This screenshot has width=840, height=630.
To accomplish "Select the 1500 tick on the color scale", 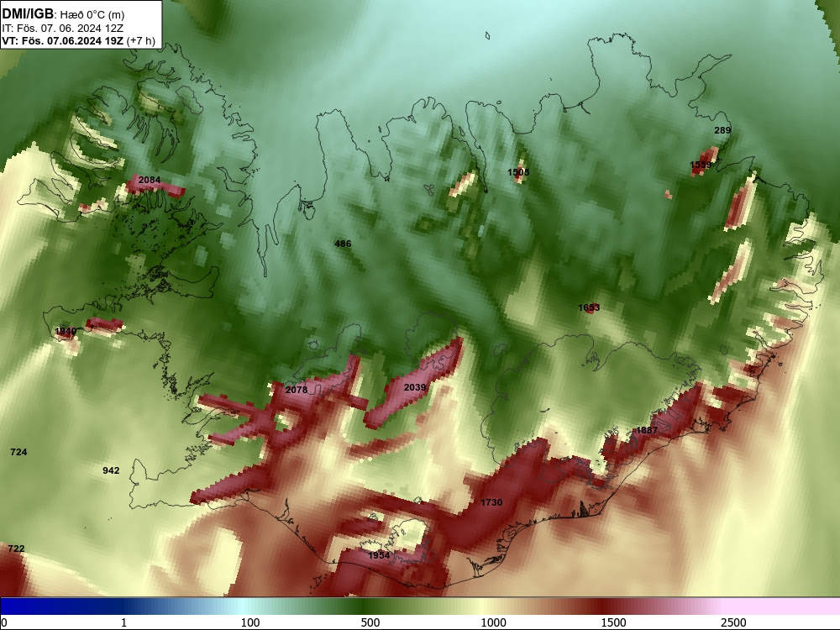I will (x=613, y=622).
